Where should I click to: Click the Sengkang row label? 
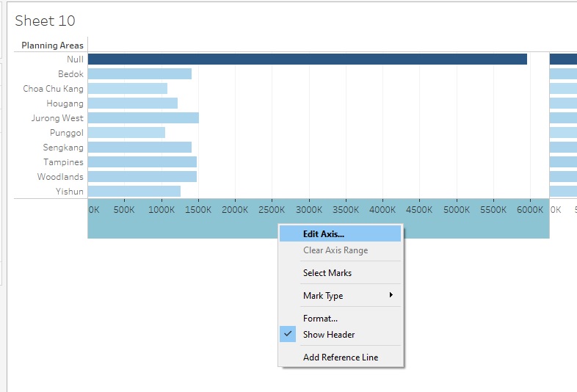[63, 148]
